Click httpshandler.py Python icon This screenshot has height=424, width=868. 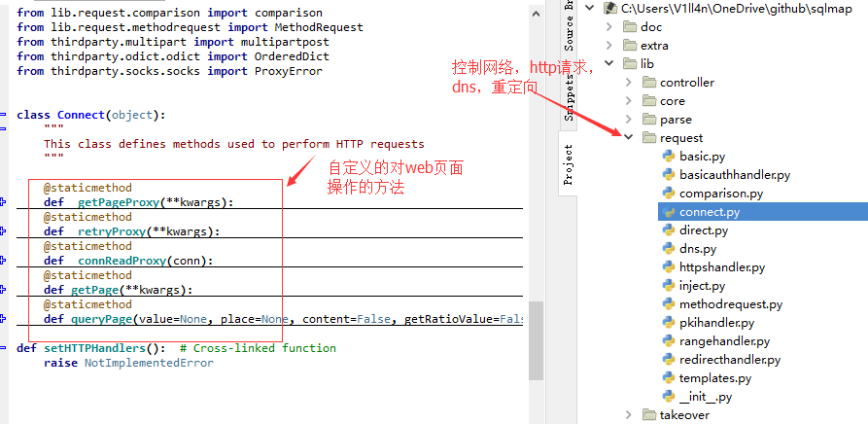tap(670, 267)
